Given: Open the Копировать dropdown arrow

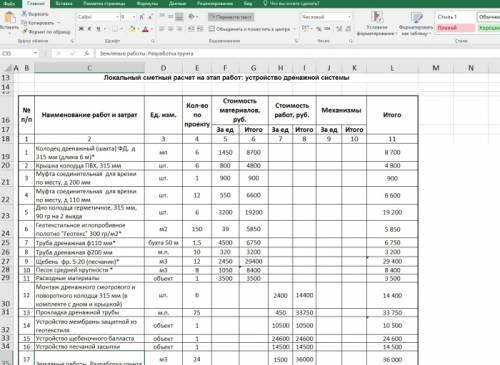Looking at the screenshot, I should pos(59,23).
